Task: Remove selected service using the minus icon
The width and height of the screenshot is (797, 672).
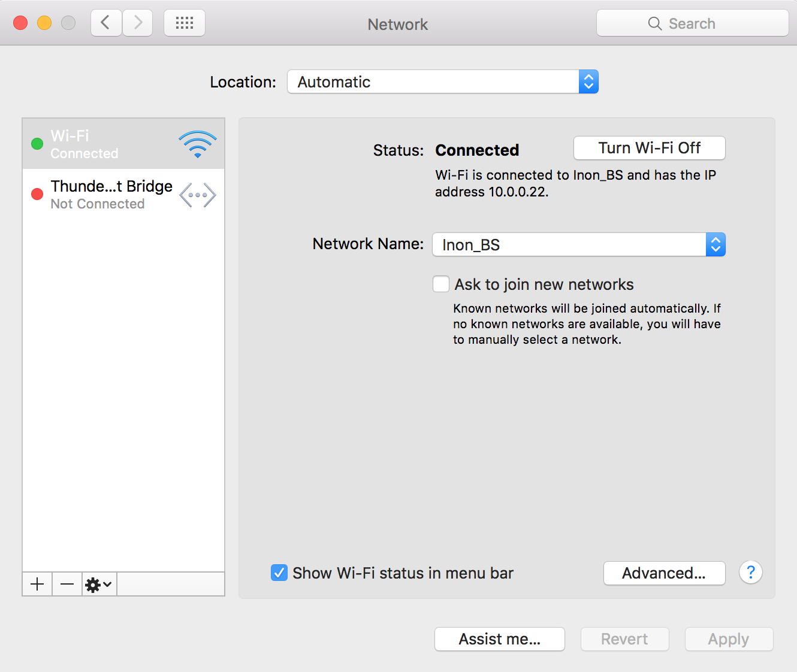Action: tap(67, 584)
